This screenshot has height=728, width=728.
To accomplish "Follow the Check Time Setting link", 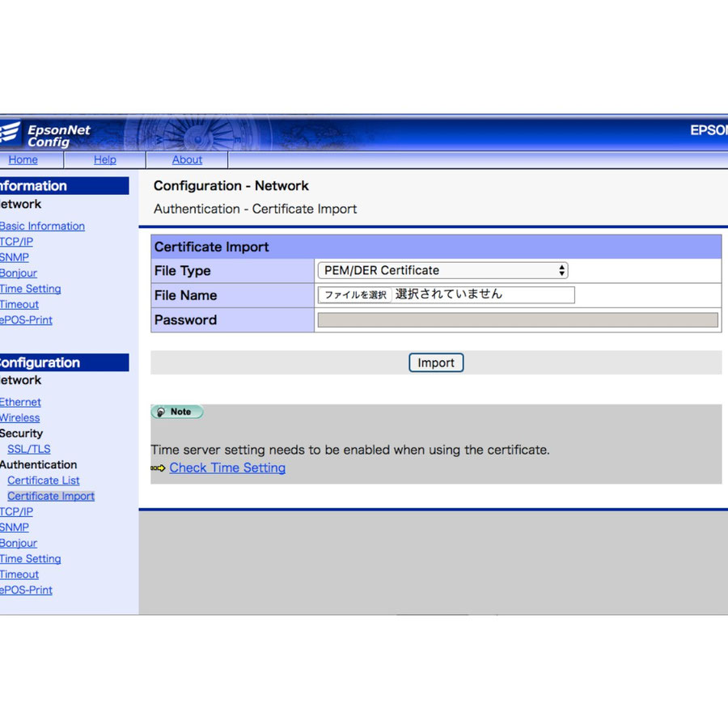I will click(x=227, y=468).
